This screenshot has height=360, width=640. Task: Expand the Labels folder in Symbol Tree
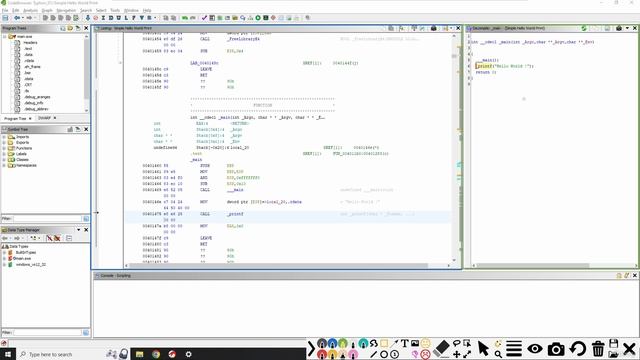pos(4,154)
